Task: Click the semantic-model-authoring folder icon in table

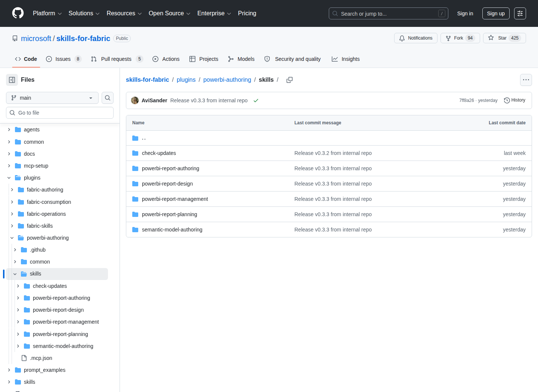Action: tap(135, 230)
